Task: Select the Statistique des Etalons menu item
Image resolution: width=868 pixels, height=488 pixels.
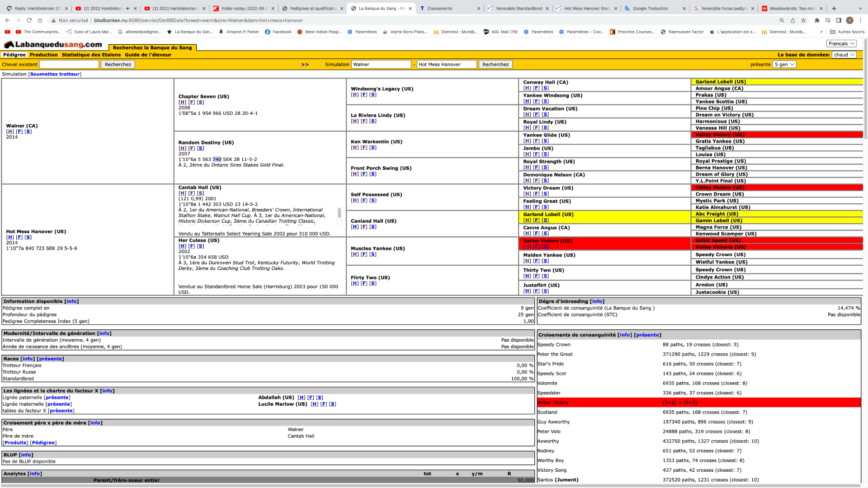Action: (91, 55)
